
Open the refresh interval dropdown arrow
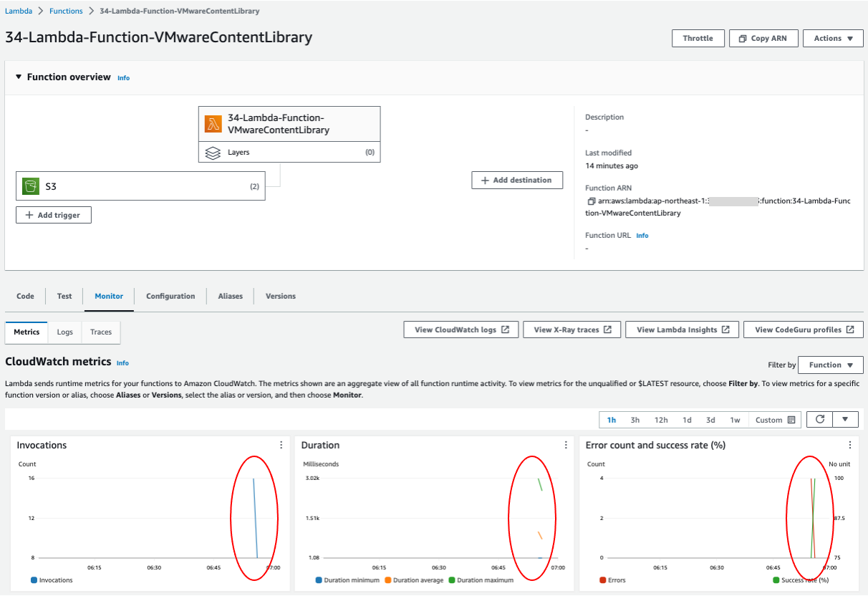[x=845, y=420]
